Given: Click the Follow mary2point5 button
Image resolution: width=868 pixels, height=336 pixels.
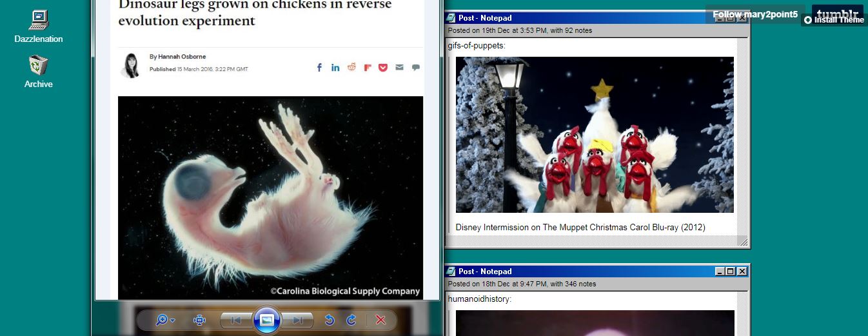Looking at the screenshot, I should coord(755,14).
